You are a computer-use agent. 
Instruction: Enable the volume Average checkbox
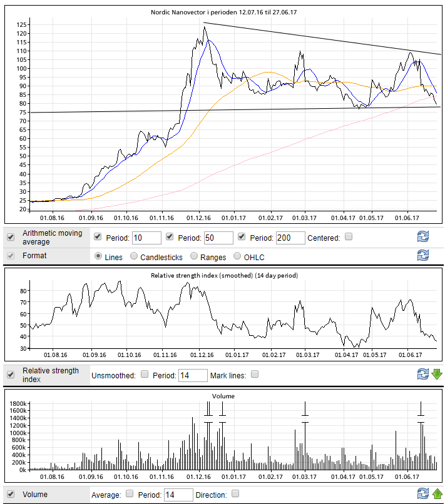pyautogui.click(x=130, y=494)
